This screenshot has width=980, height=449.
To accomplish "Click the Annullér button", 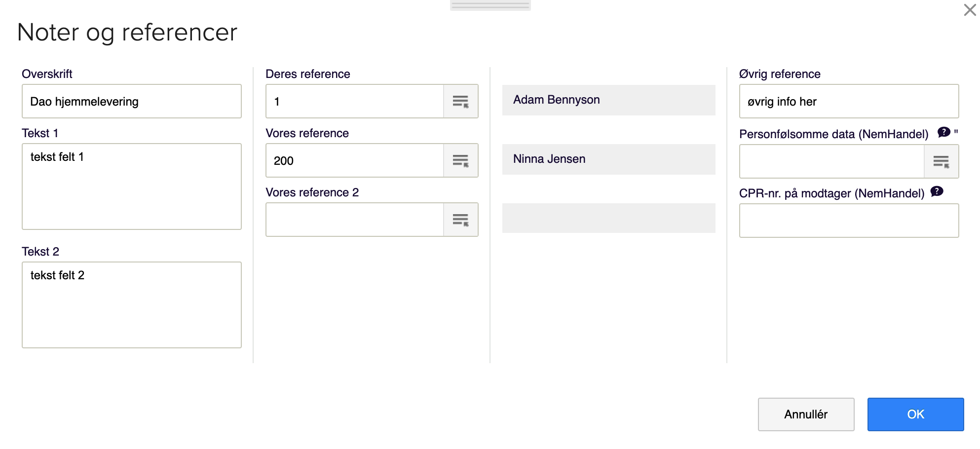I will point(806,414).
